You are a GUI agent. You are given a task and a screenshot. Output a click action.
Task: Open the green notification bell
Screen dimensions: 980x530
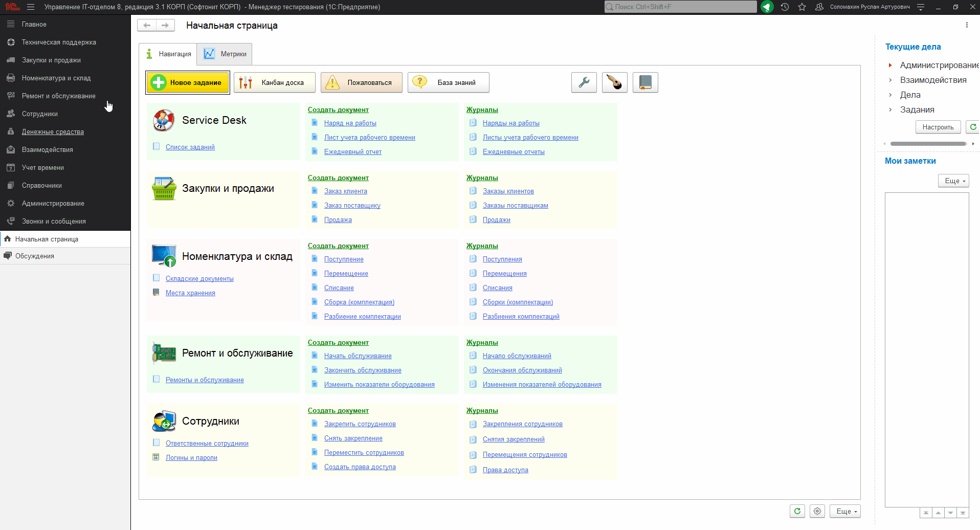767,7
